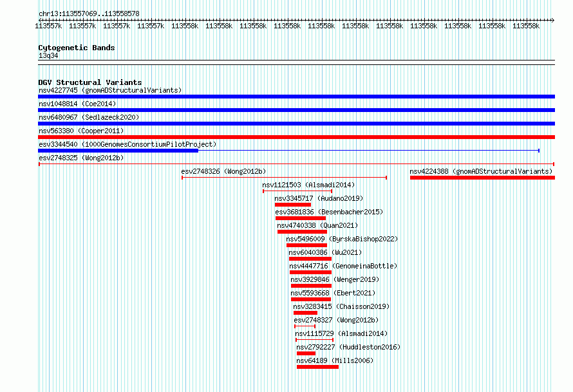Select the 13q34 band label
This screenshot has width=573, height=392.
[48, 55]
